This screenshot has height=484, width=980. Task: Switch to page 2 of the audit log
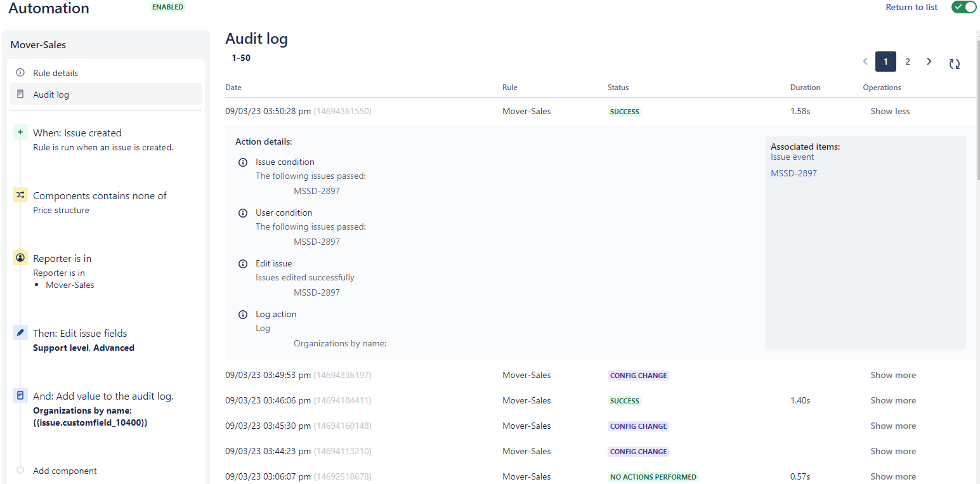[908, 62]
